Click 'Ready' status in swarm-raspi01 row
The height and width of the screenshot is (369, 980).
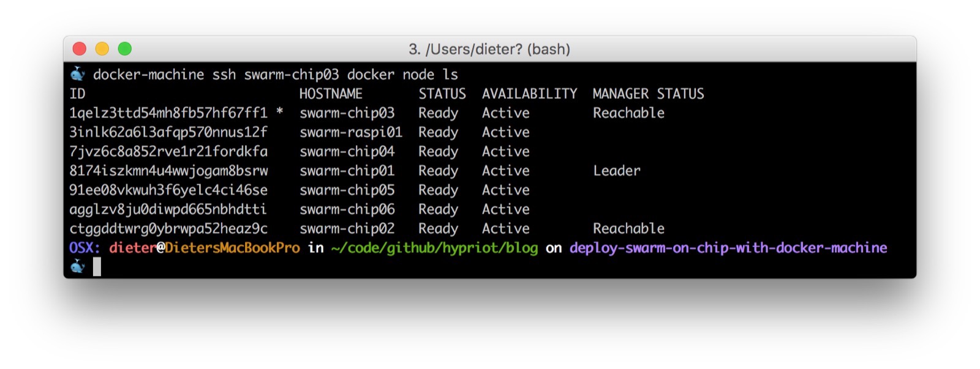(439, 133)
